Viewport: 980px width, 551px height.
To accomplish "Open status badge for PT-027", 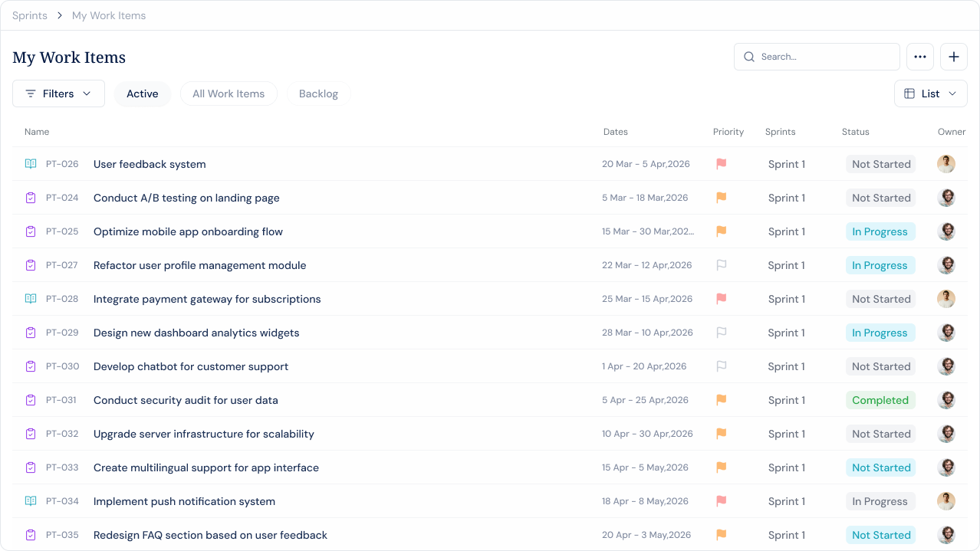I will click(x=880, y=265).
